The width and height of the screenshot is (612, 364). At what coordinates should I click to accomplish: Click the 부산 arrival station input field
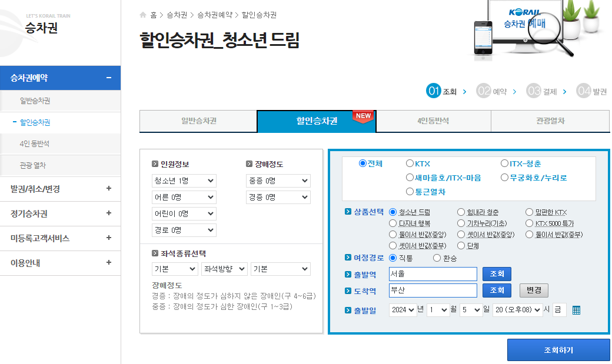(x=433, y=290)
